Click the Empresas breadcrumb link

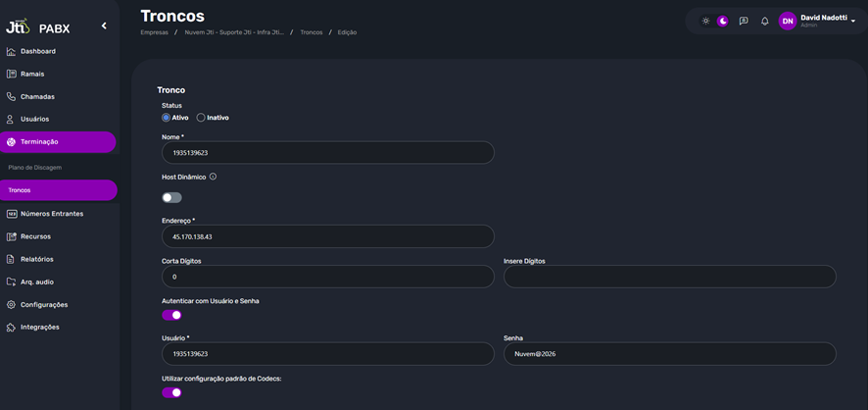[155, 32]
